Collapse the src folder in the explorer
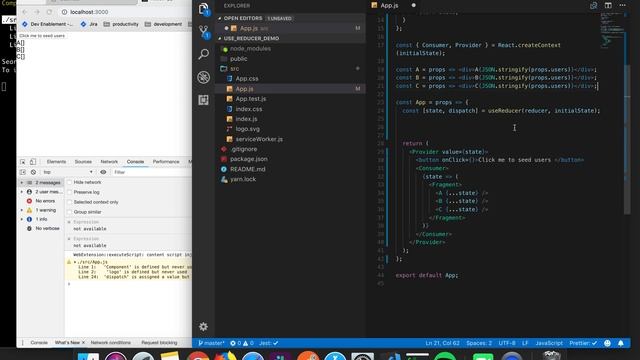This screenshot has height=360, width=640. 234,69
